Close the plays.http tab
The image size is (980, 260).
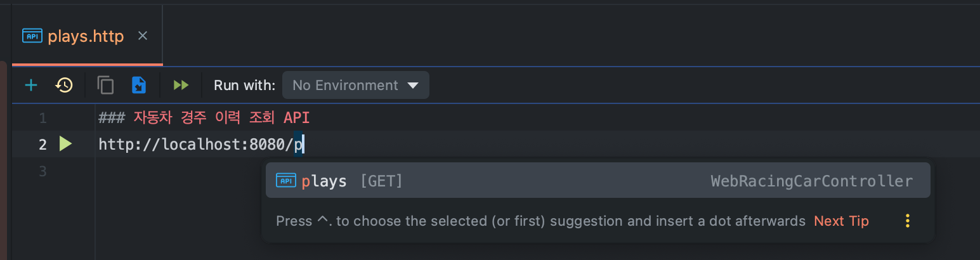143,36
